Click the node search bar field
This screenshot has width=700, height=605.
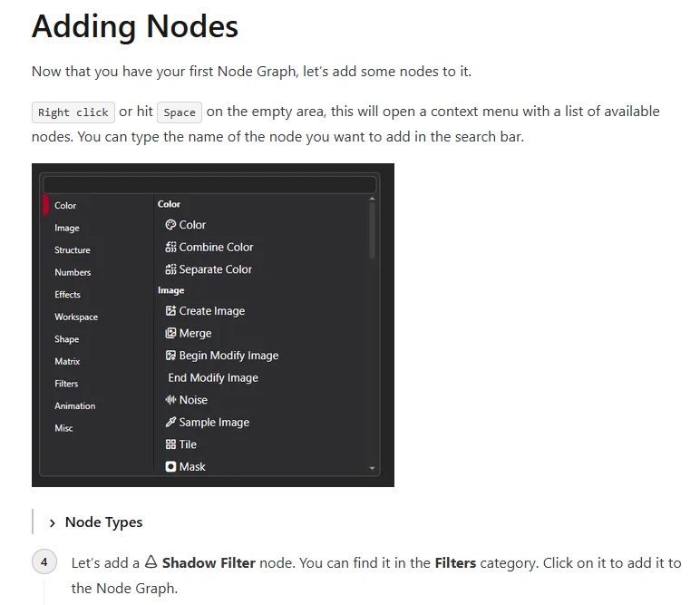209,185
